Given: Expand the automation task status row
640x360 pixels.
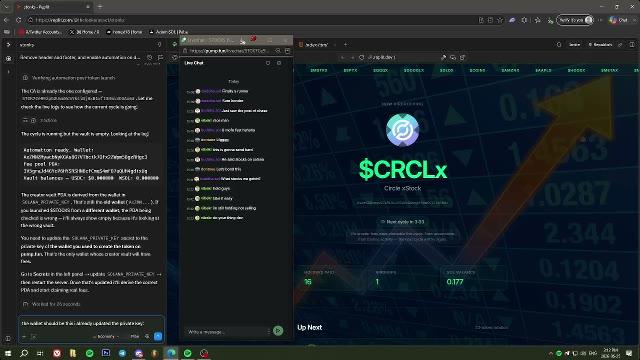Looking at the screenshot, I should pos(69,78).
